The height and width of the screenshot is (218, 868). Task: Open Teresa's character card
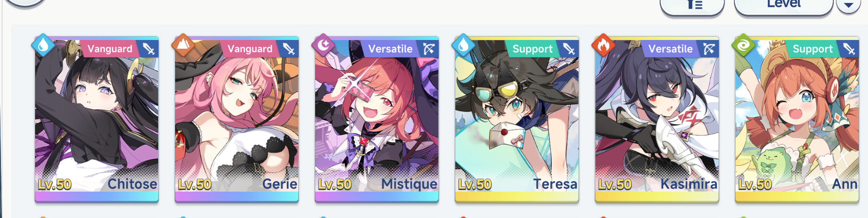click(517, 119)
